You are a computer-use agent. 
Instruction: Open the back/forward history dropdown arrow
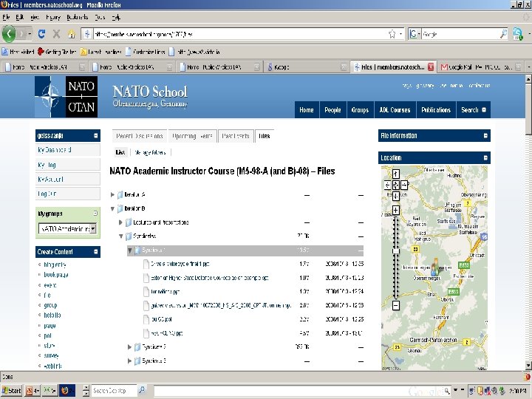coord(30,34)
